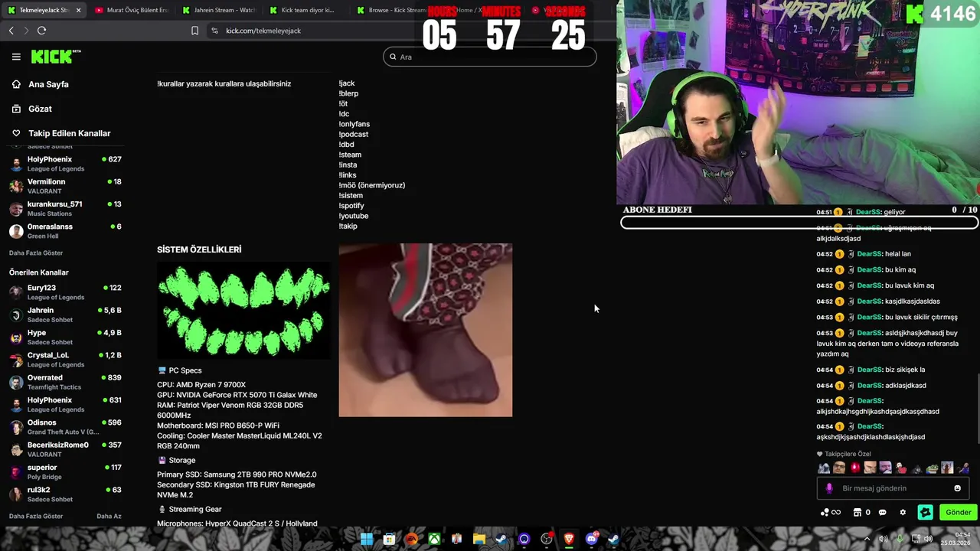Viewport: 980px width, 551px height.
Task: Go to Ana Sayfa in sidebar
Action: [x=41, y=84]
